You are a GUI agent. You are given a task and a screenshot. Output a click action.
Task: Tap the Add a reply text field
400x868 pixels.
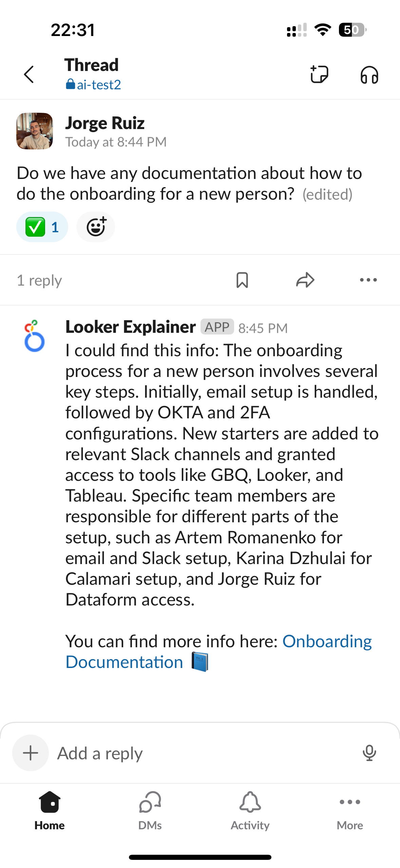(204, 753)
